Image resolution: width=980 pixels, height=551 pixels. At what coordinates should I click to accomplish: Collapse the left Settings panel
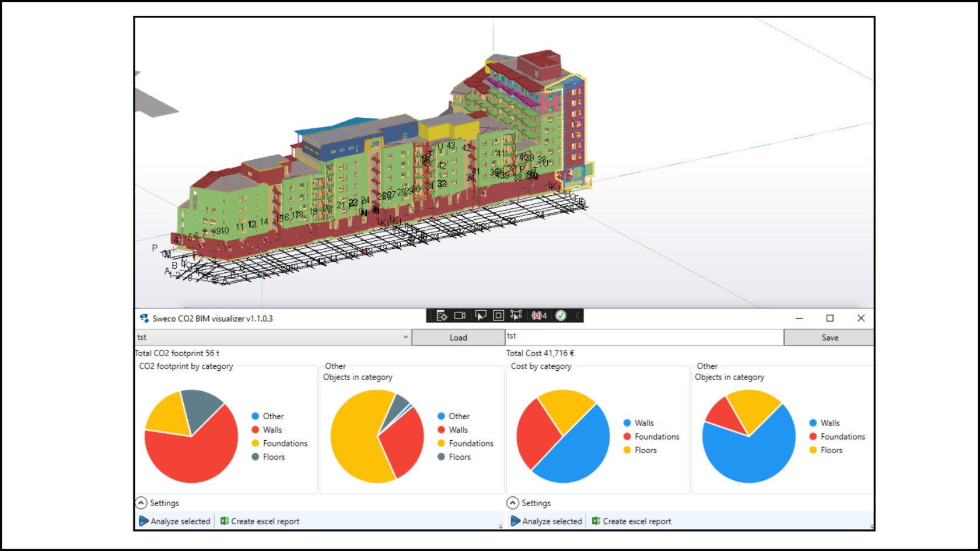[141, 503]
